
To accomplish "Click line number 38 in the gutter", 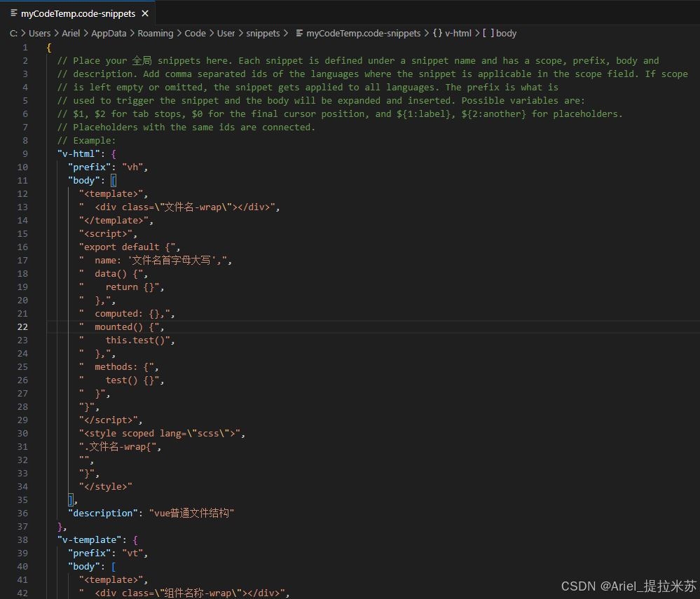I will [22, 540].
